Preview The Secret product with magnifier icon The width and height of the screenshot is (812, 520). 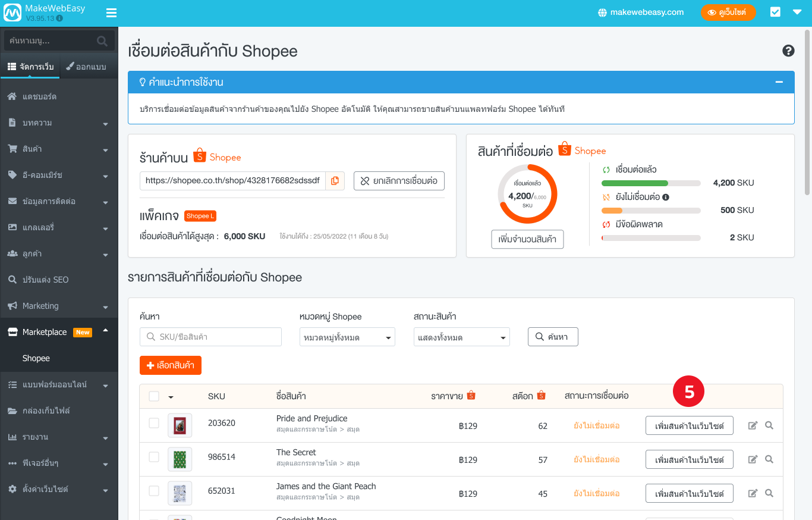pyautogui.click(x=770, y=459)
